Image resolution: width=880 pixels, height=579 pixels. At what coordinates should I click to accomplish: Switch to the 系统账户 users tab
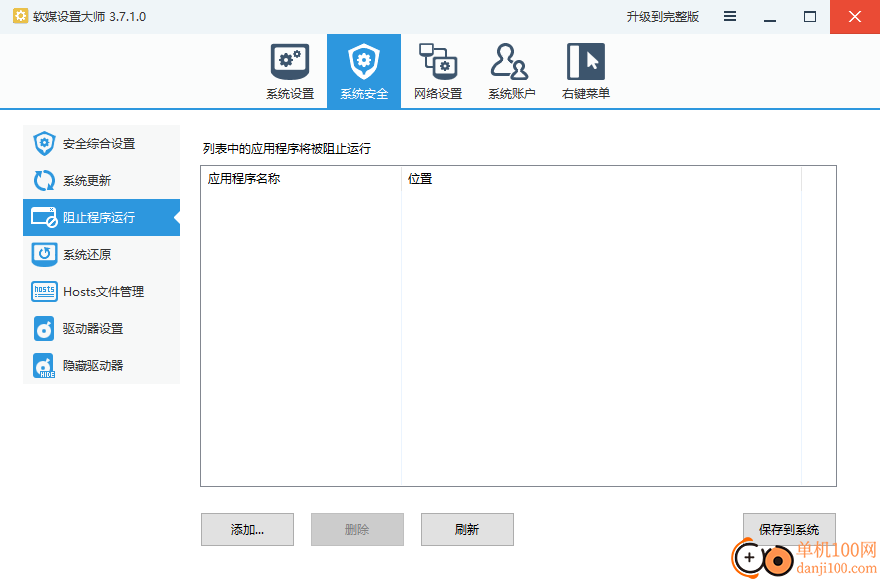point(511,71)
